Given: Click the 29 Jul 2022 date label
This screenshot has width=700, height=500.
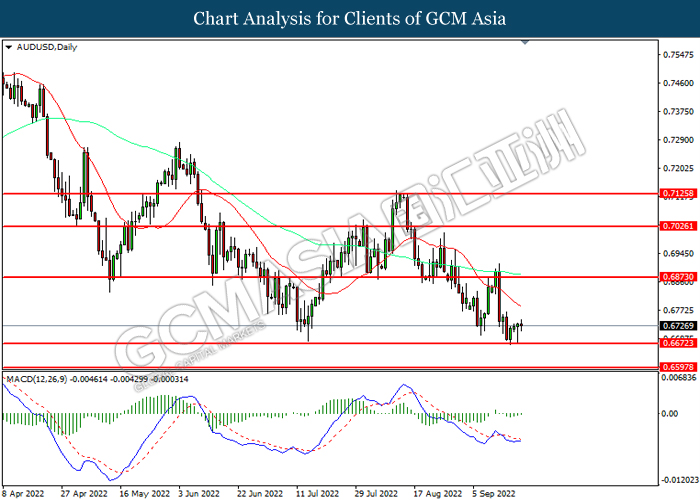Looking at the screenshot, I should point(376,494).
